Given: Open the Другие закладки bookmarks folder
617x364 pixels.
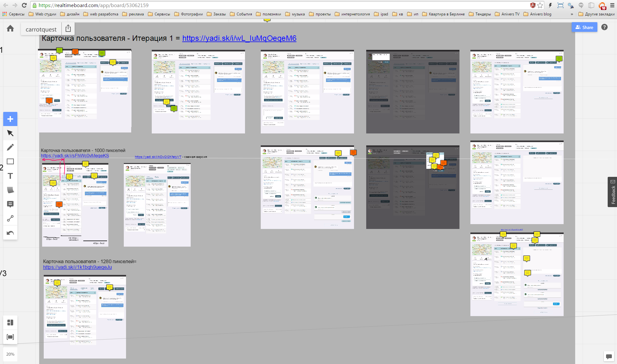Looking at the screenshot, I should click(596, 14).
